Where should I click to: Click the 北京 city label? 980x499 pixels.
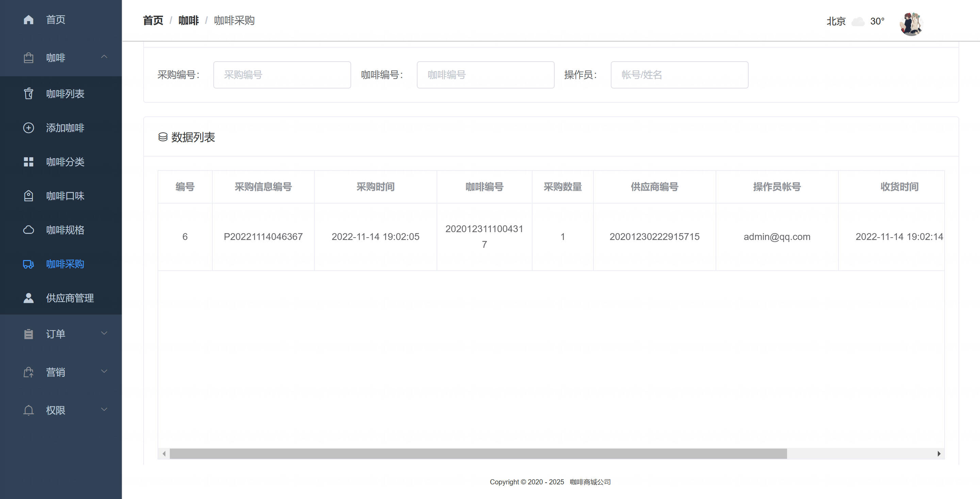click(836, 21)
